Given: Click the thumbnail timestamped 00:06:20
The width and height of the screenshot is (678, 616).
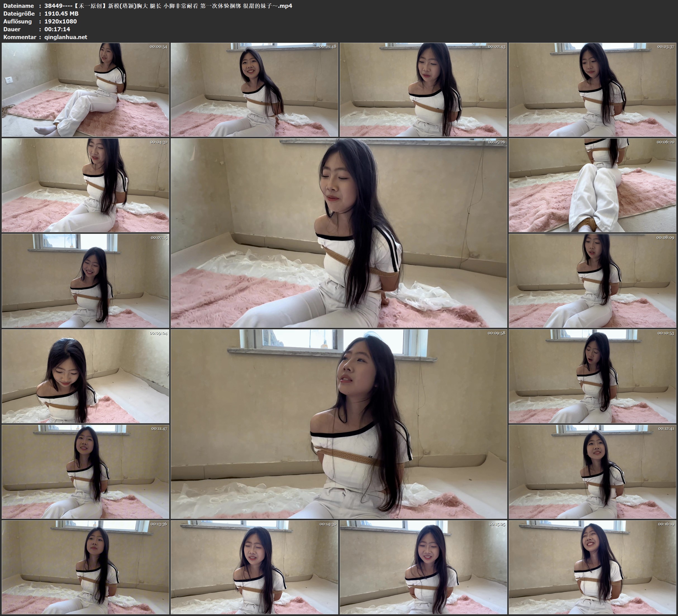Looking at the screenshot, I should coord(592,185).
